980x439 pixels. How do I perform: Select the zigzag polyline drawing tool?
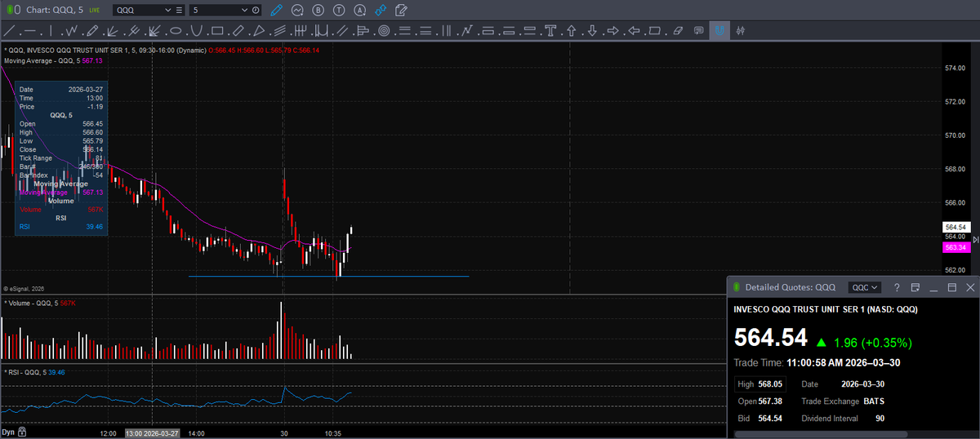coord(72,31)
